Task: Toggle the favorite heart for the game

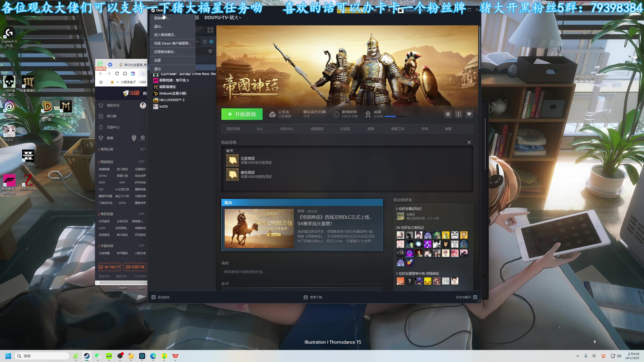Action: [469, 114]
